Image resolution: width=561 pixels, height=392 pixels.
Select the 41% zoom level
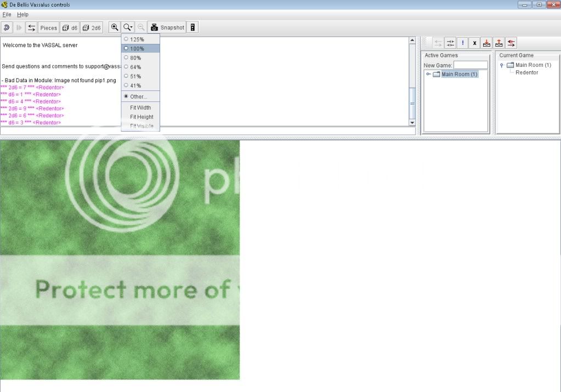140,86
